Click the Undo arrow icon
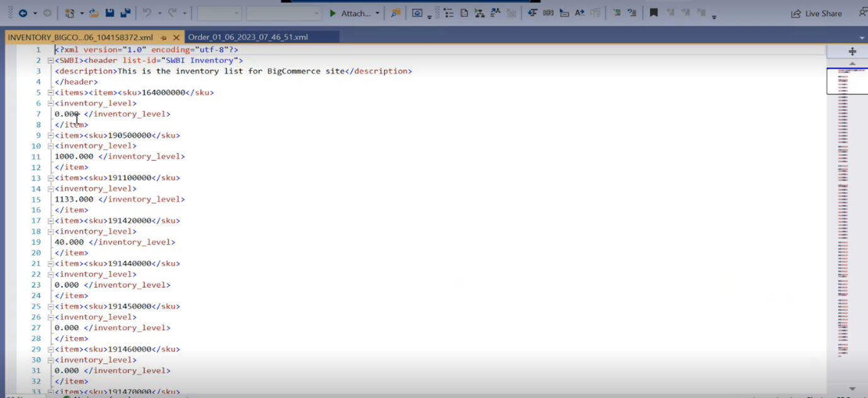 click(147, 13)
